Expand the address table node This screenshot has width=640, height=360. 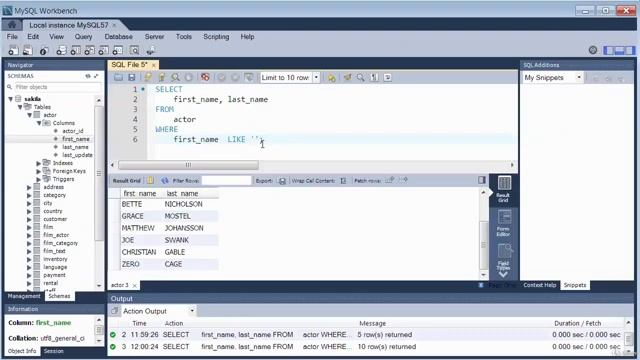(29, 187)
